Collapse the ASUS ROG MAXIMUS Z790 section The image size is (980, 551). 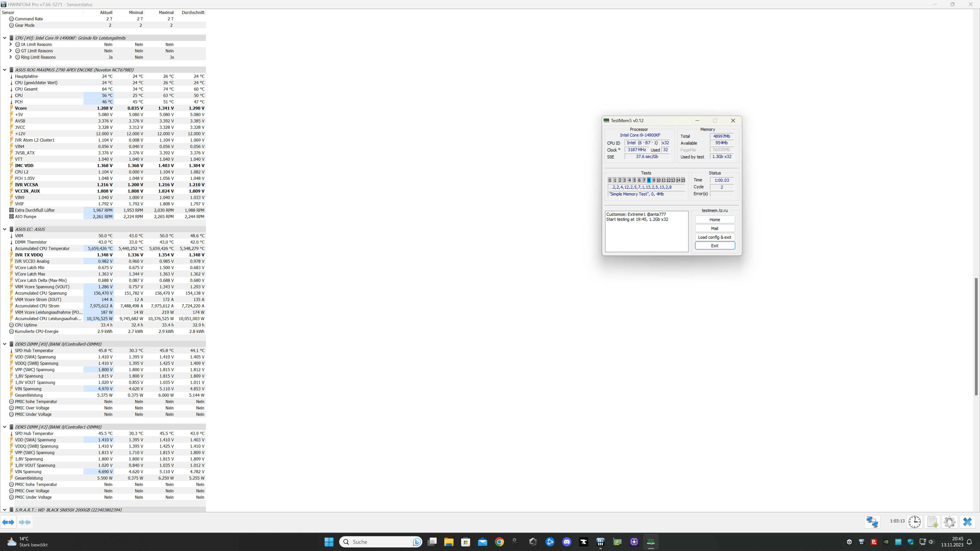[x=5, y=70]
